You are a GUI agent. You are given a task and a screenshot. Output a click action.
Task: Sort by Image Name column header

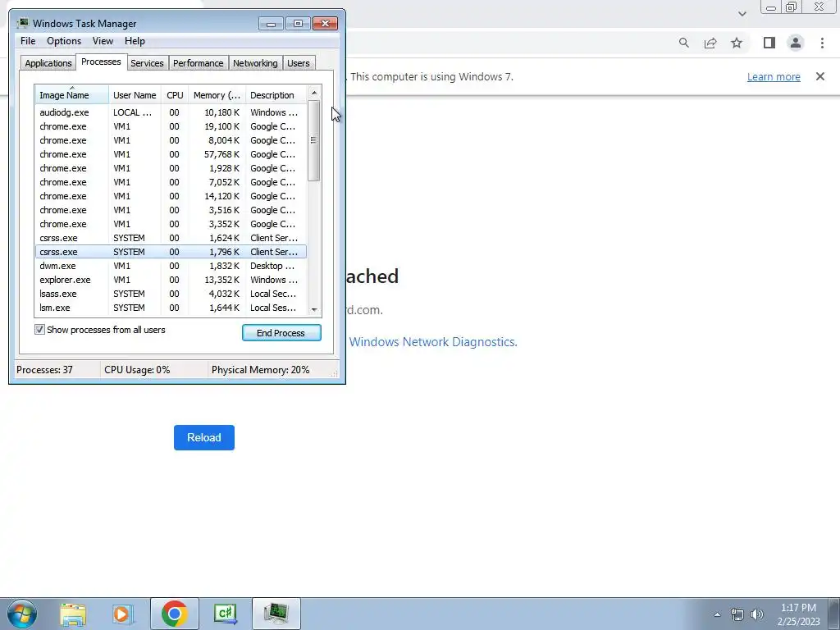(71, 95)
